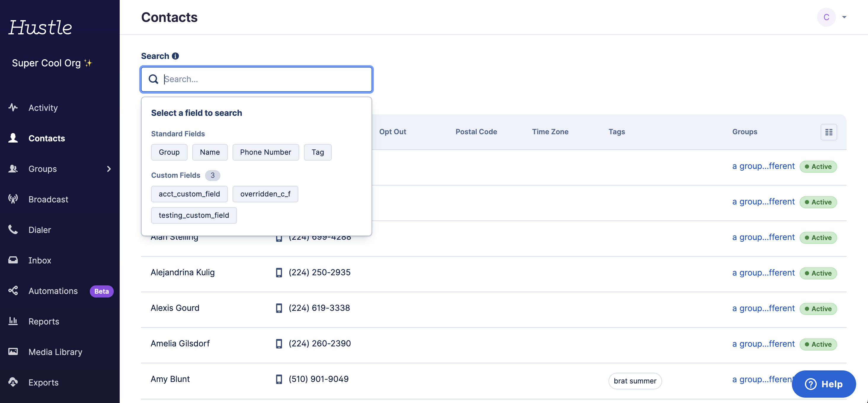Click the brat summer tag
This screenshot has height=403, width=868.
pyautogui.click(x=635, y=381)
